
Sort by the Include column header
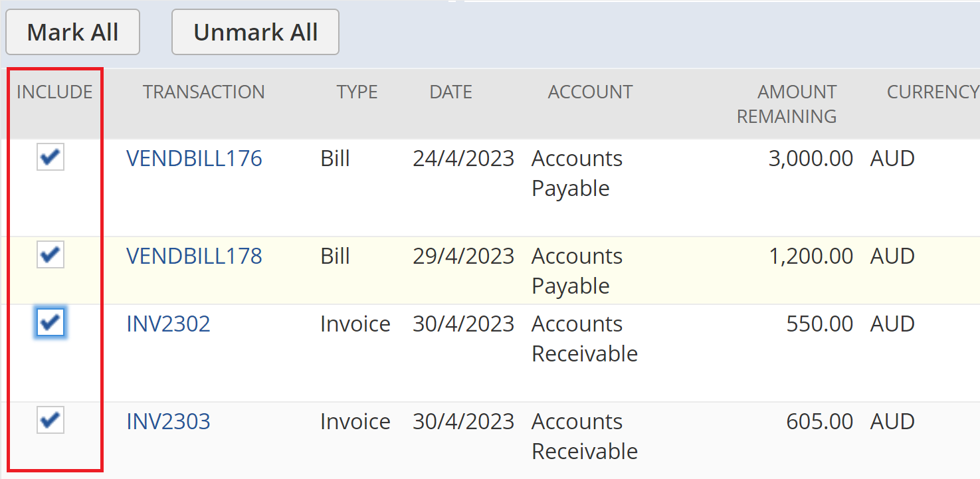click(54, 92)
